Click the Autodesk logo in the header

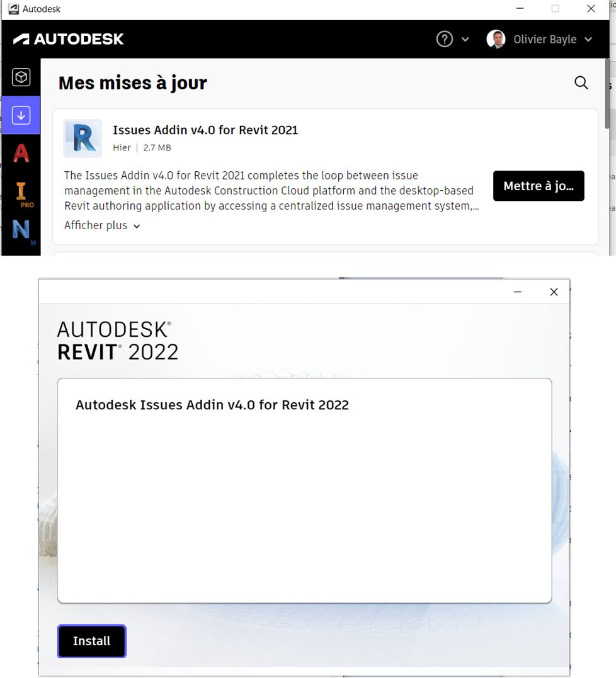[69, 39]
